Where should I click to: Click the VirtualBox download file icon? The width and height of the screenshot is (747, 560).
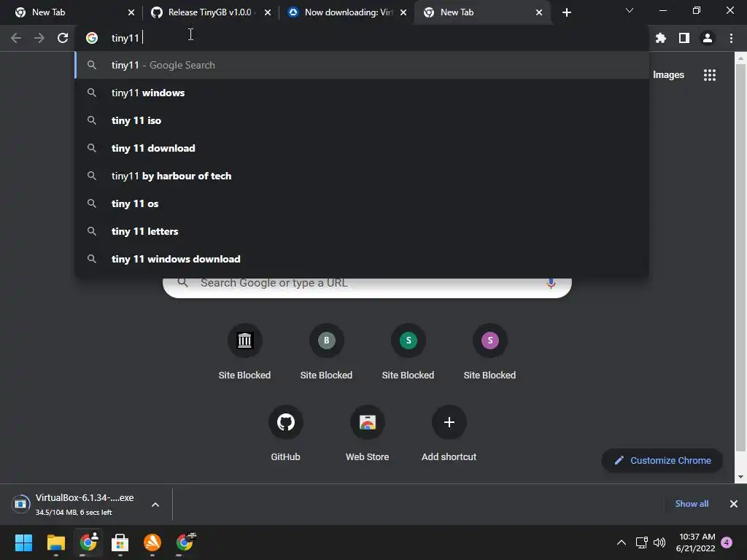click(x=20, y=504)
